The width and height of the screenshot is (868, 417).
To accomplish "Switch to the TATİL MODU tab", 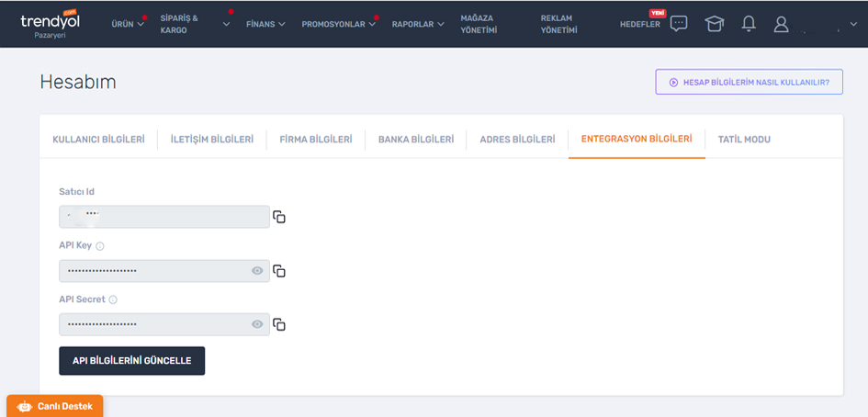I will click(744, 140).
